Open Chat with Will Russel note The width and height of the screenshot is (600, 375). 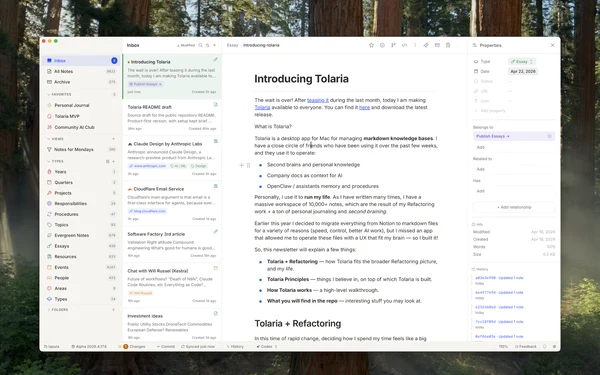[x=172, y=285]
